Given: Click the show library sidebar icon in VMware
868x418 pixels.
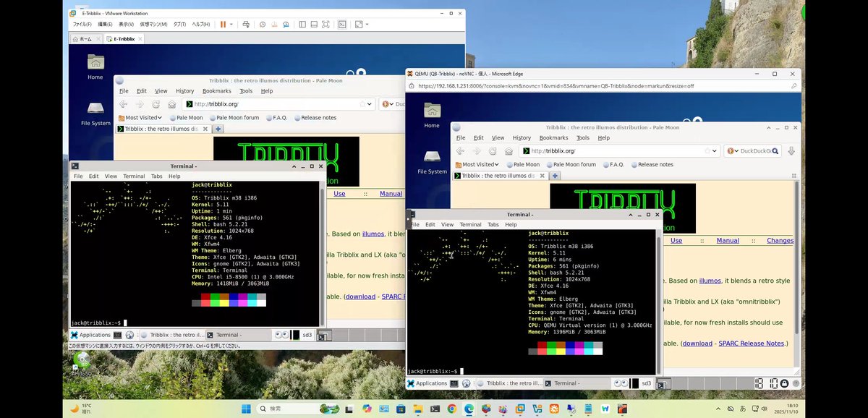Looking at the screenshot, I should [304, 24].
